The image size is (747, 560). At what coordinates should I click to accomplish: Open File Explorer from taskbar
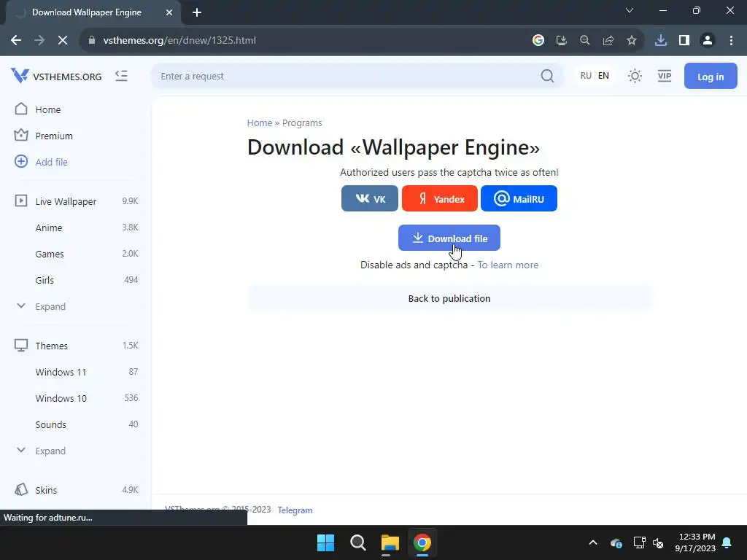pyautogui.click(x=390, y=542)
